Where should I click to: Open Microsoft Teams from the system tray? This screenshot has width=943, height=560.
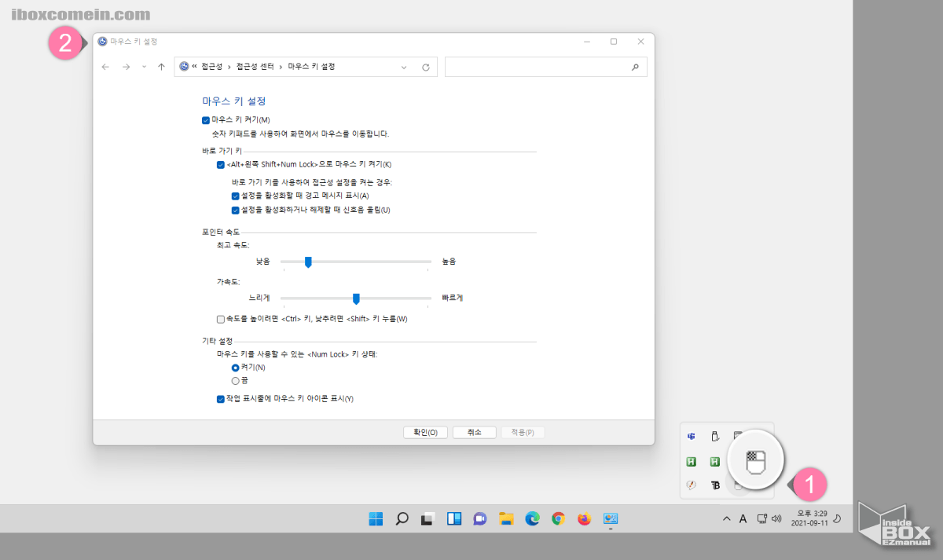pyautogui.click(x=691, y=436)
